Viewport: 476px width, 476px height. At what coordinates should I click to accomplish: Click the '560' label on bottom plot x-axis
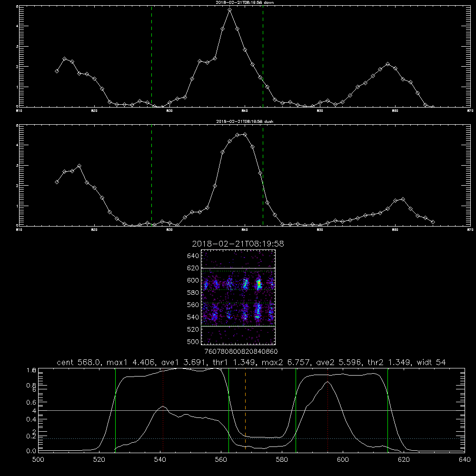coord(221,460)
